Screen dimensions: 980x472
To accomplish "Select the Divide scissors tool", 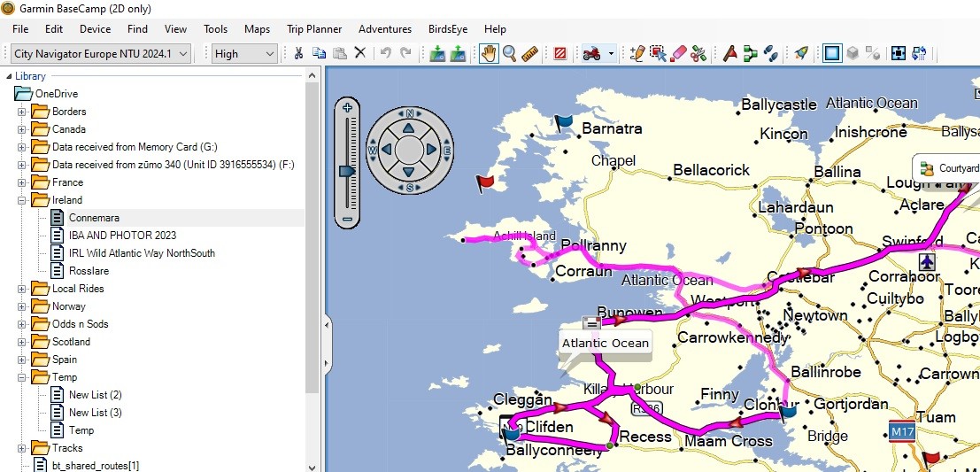I will 698,54.
